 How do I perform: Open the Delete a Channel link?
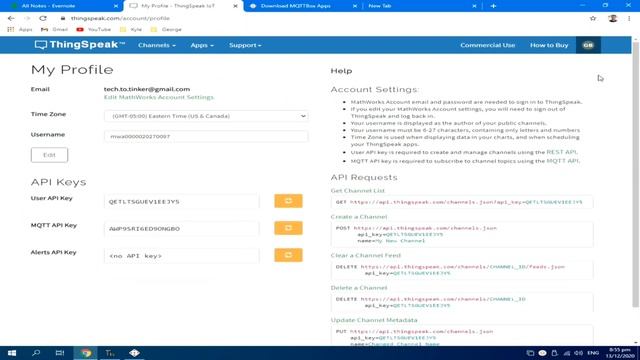pos(359,288)
